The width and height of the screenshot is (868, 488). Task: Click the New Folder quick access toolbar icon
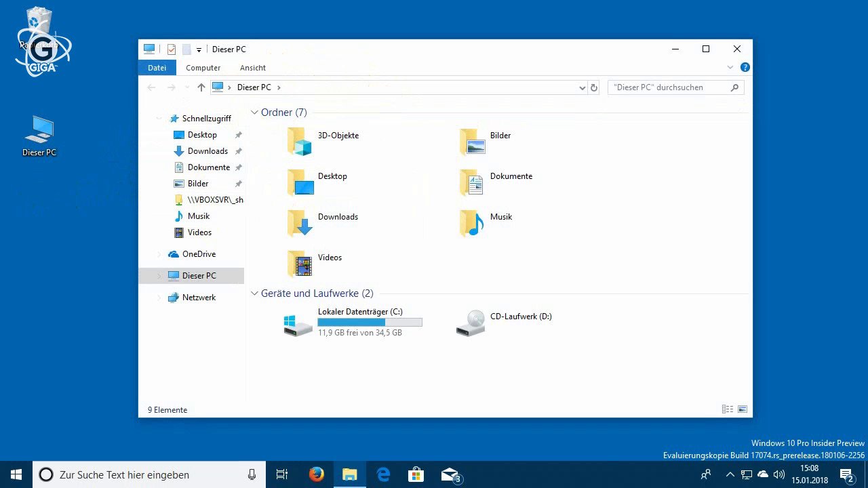click(x=186, y=49)
